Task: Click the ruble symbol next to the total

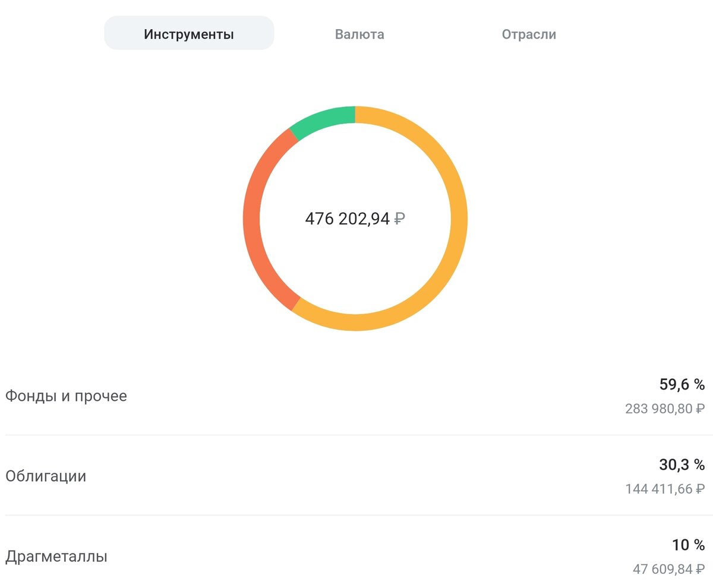Action: pyautogui.click(x=399, y=219)
